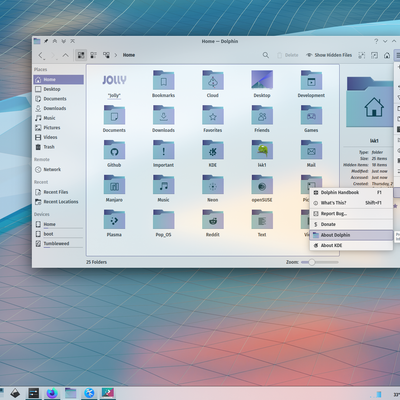Select the KDE folder
This screenshot has width=400, height=400.
(213, 154)
